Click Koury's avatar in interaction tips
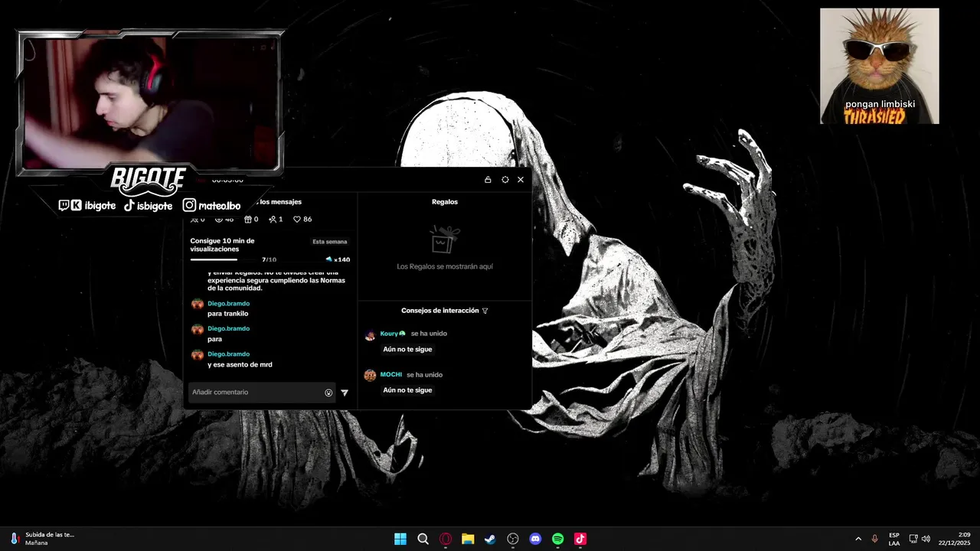Screen dimensions: 980x551 tap(370, 334)
